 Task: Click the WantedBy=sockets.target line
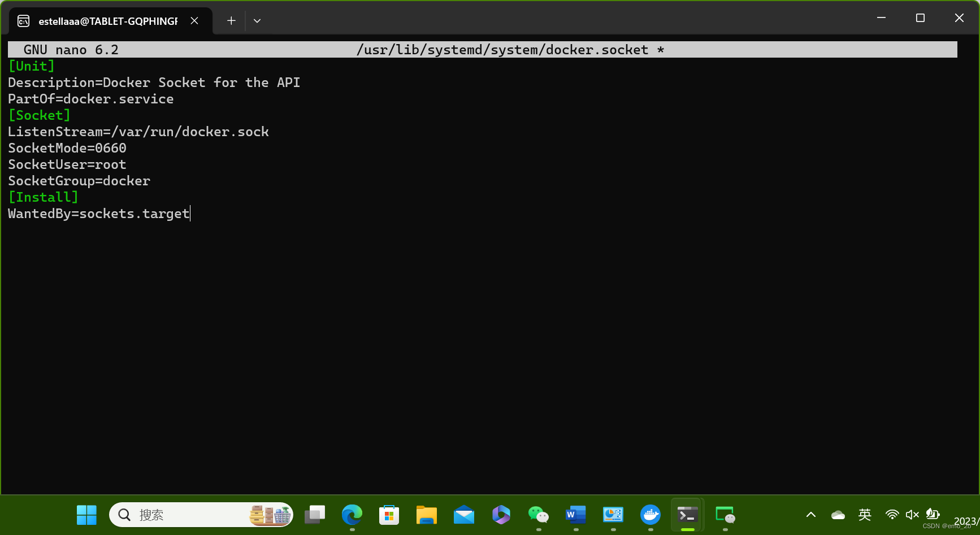pos(99,214)
